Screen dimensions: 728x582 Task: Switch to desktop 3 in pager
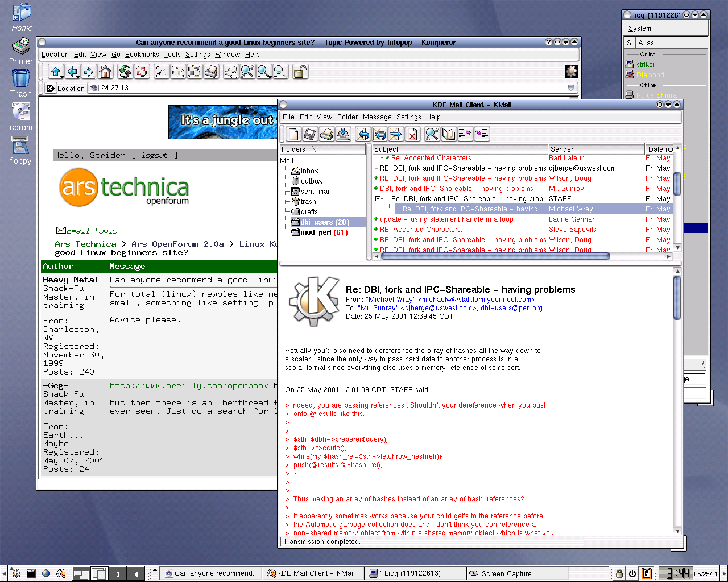[118, 574]
